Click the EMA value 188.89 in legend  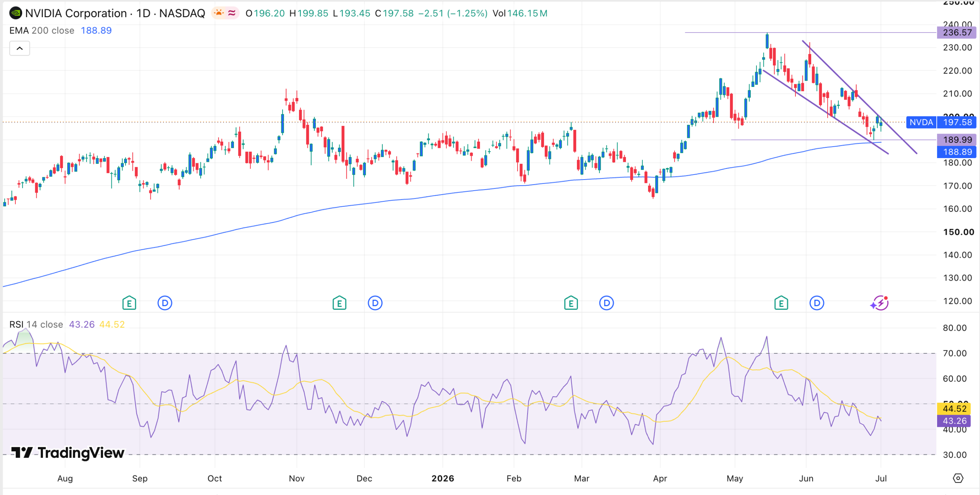(x=96, y=31)
